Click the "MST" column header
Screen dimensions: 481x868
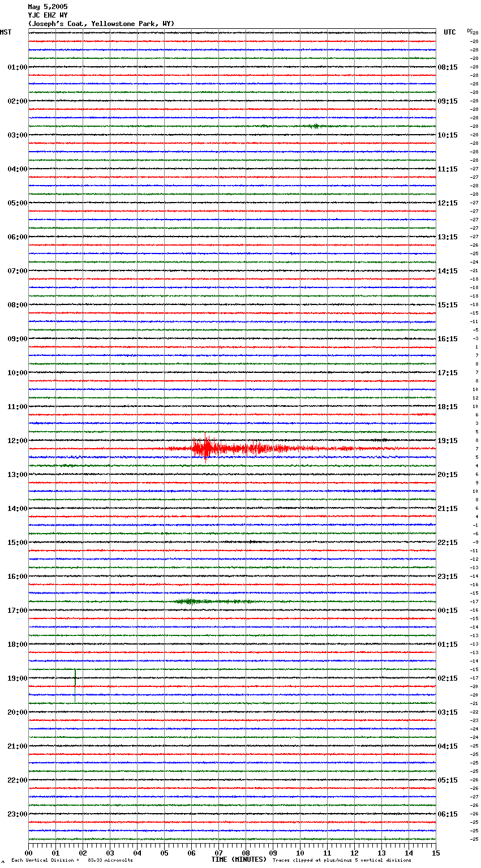tap(6, 32)
